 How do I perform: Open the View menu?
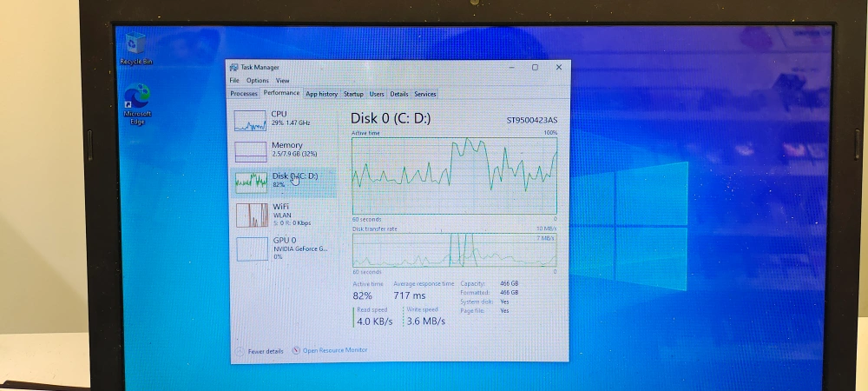[282, 81]
